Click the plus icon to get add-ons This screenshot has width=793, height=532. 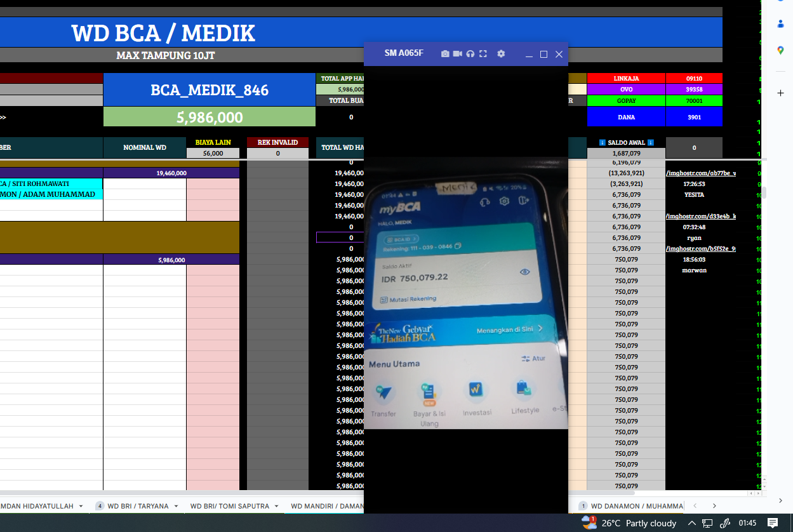780,93
